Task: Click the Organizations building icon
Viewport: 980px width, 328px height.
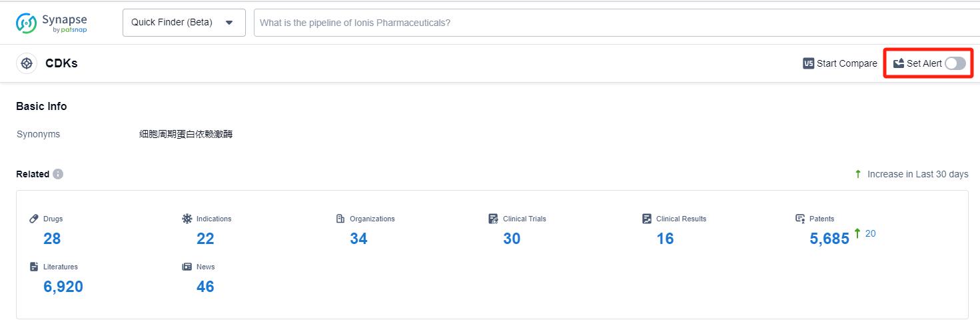Action: click(340, 219)
